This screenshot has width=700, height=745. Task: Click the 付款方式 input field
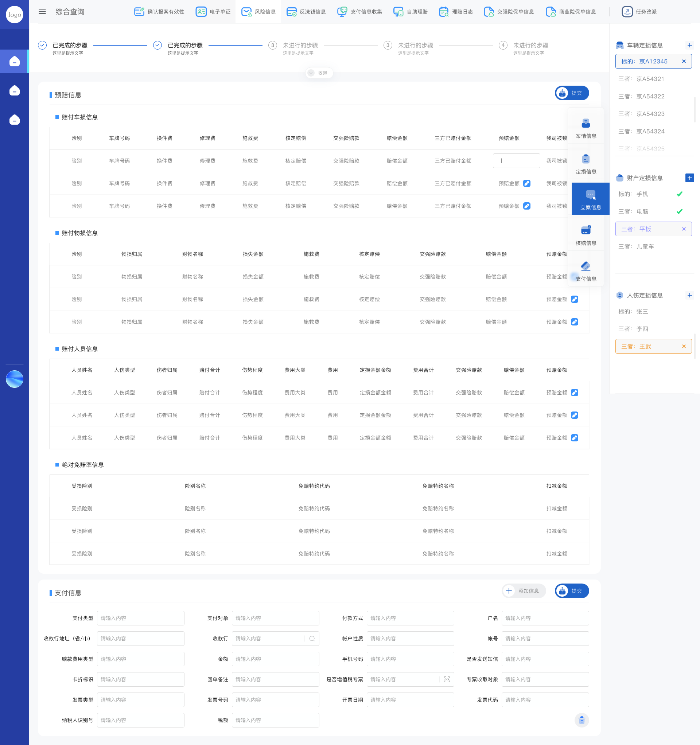pyautogui.click(x=410, y=618)
